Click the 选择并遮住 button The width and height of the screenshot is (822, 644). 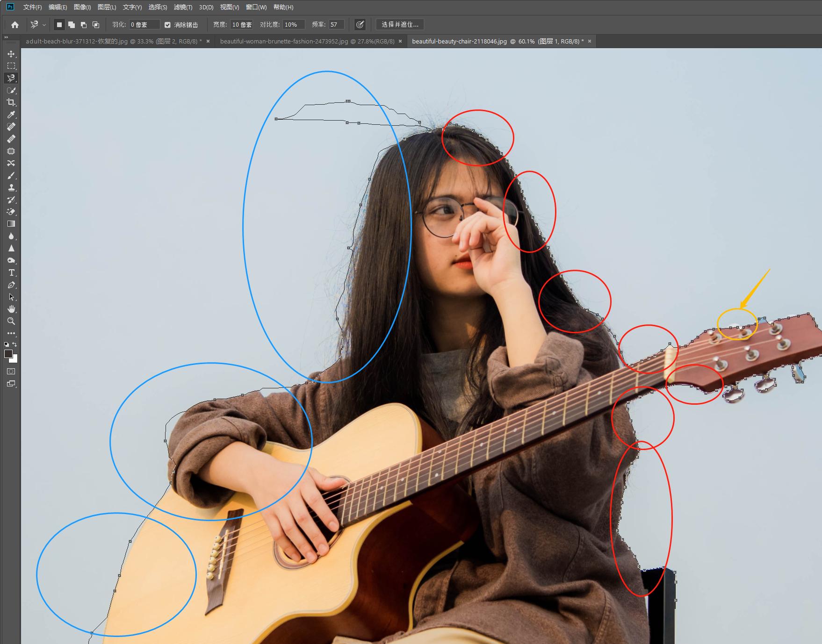point(400,24)
